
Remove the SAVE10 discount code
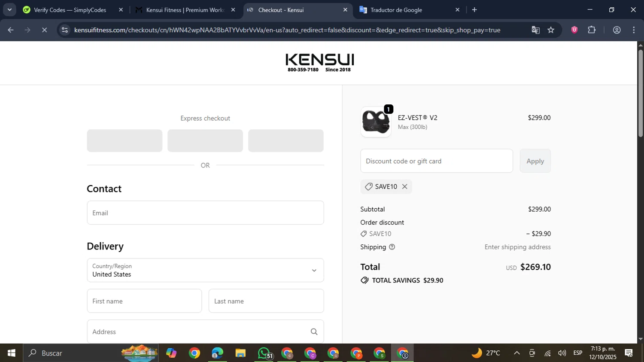[x=404, y=186]
